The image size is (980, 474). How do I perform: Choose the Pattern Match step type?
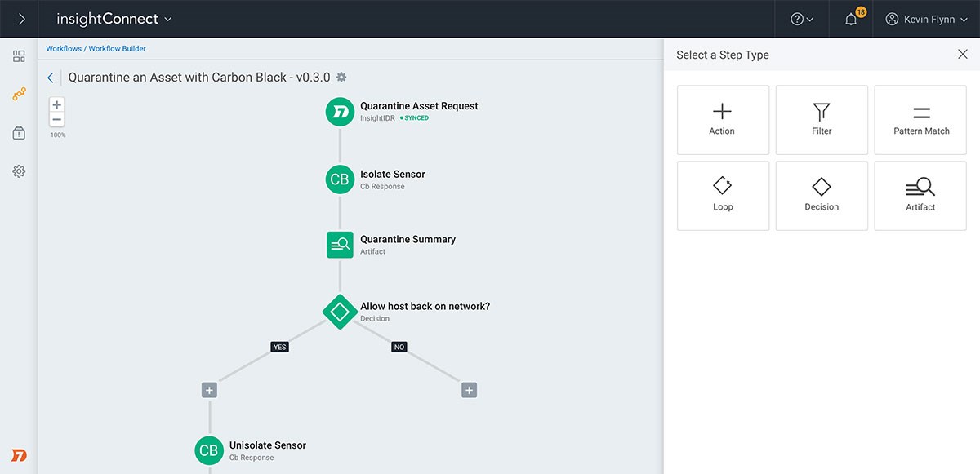coord(921,120)
